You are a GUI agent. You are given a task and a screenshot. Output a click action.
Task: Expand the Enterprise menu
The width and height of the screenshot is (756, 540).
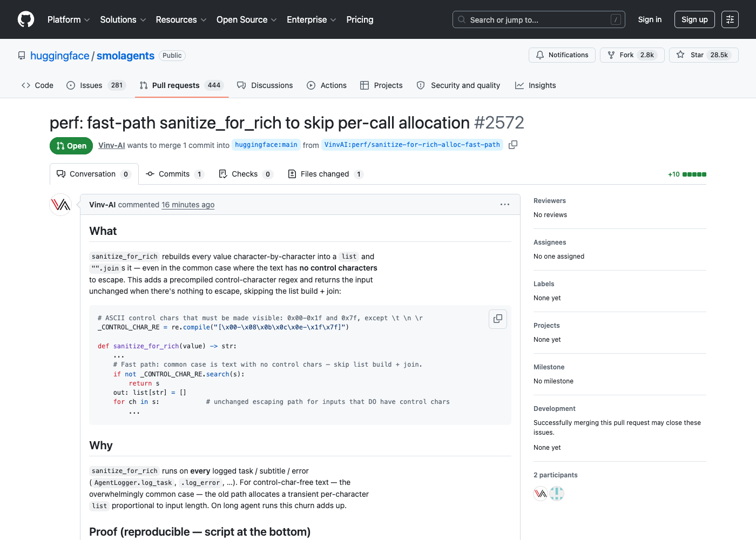tap(312, 19)
